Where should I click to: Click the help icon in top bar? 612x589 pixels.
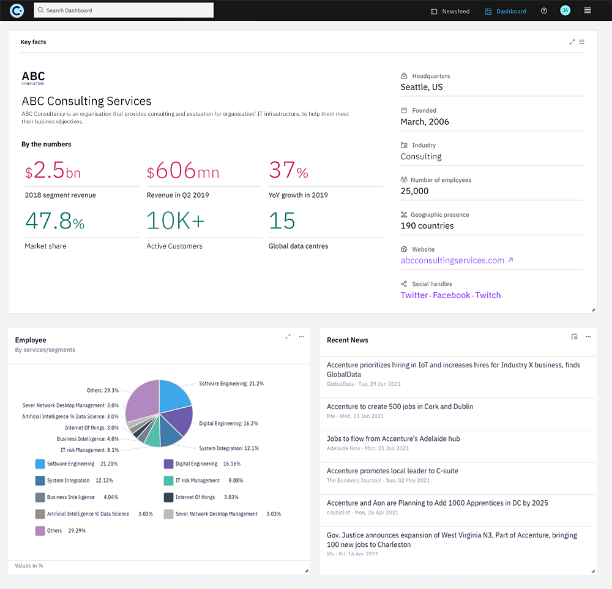coord(544,11)
